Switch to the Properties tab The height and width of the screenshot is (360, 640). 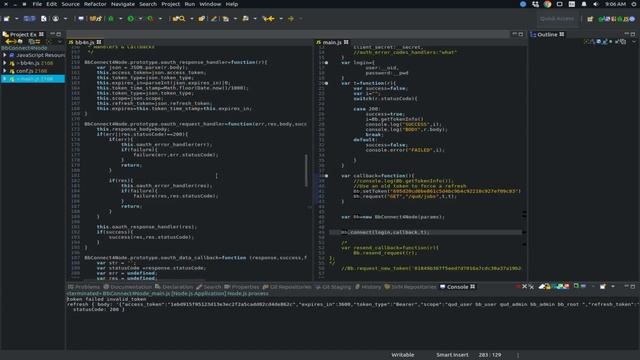242,287
